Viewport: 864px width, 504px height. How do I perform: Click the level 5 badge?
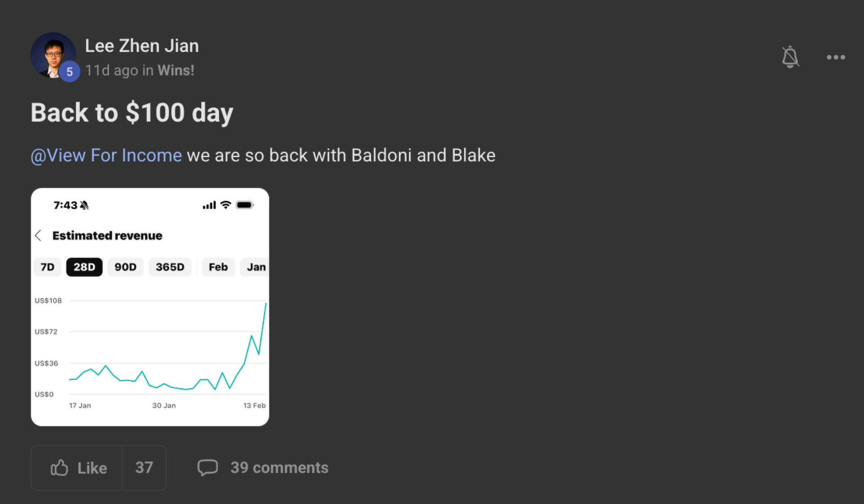pos(69,72)
